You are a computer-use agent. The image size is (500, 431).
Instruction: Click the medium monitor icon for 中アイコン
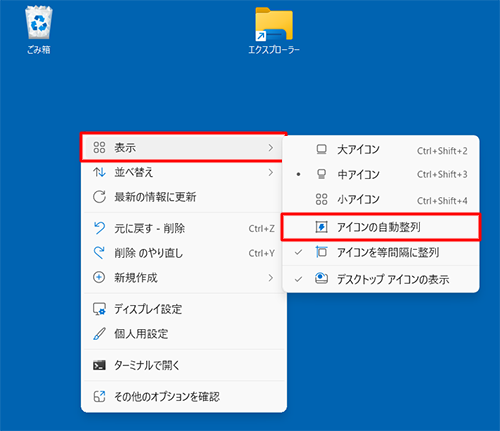pos(321,174)
